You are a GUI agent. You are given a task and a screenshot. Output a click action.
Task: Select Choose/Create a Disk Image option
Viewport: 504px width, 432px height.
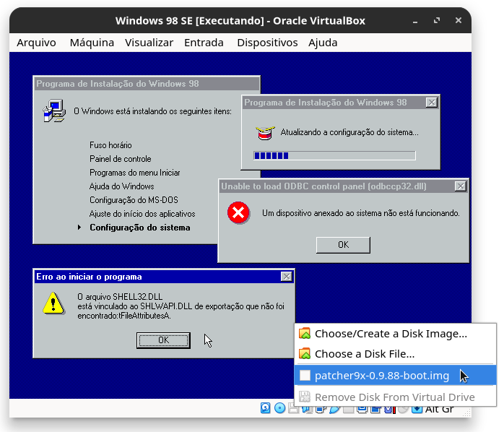point(391,334)
